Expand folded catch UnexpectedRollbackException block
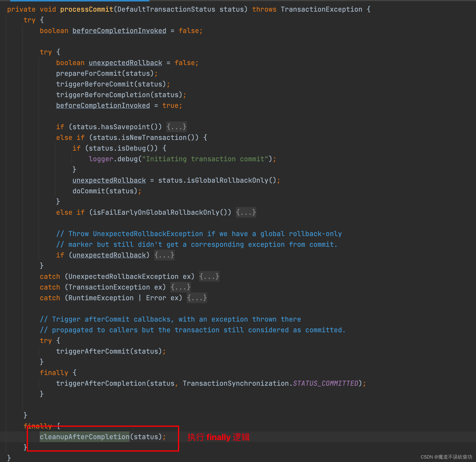Screen dimensions: 476x462 209,276
